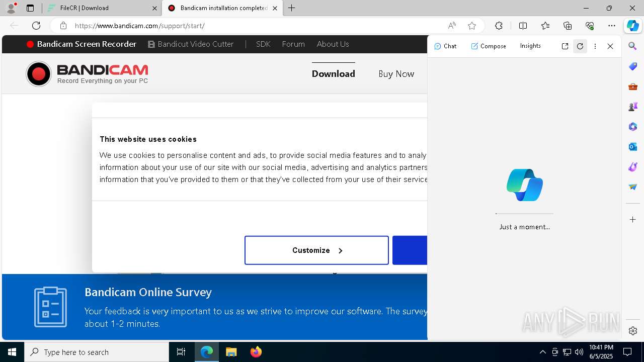Activate Read aloud icon
Screen dimensions: 644x362
click(452, 26)
